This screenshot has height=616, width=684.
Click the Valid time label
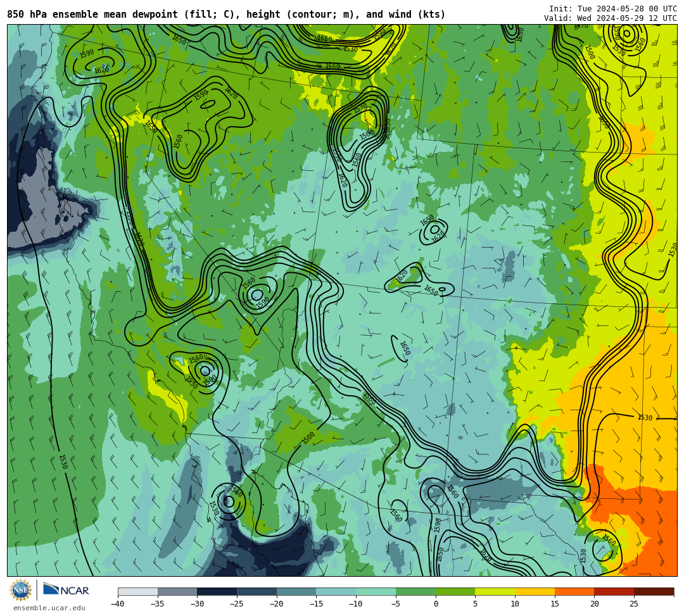611,18
